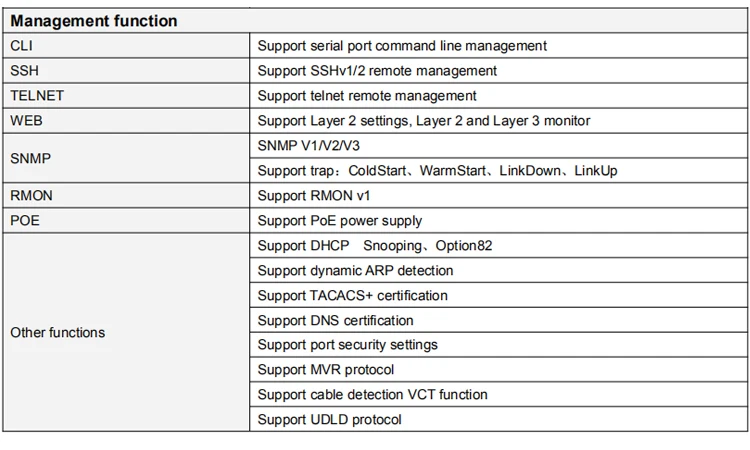The height and width of the screenshot is (450, 750).
Task: Click the Management function header
Action: click(94, 21)
